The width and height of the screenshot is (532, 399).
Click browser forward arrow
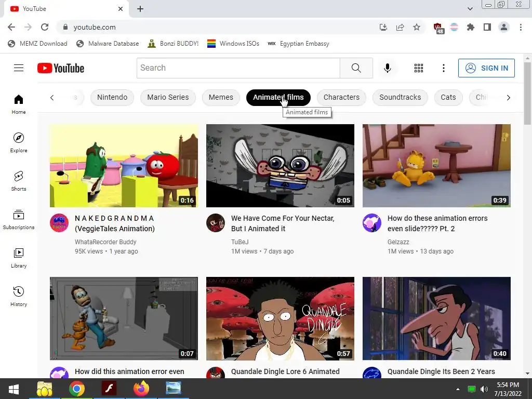click(28, 27)
